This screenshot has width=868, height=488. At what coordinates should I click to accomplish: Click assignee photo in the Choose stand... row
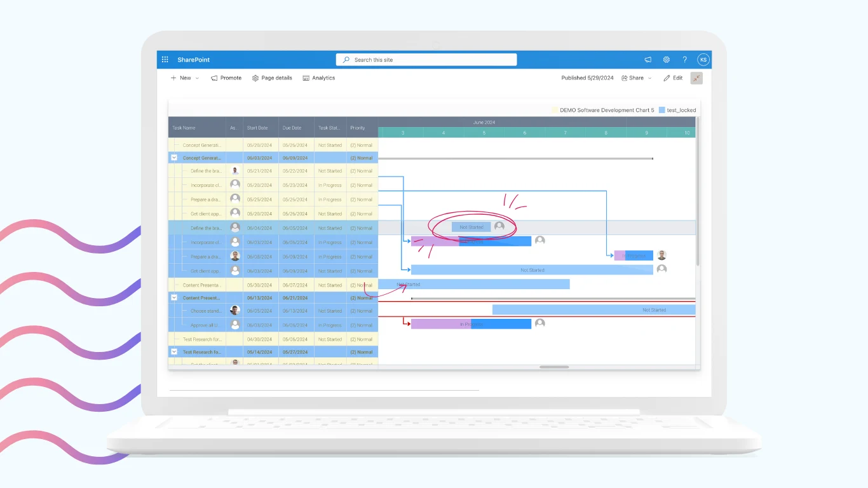pyautogui.click(x=235, y=311)
